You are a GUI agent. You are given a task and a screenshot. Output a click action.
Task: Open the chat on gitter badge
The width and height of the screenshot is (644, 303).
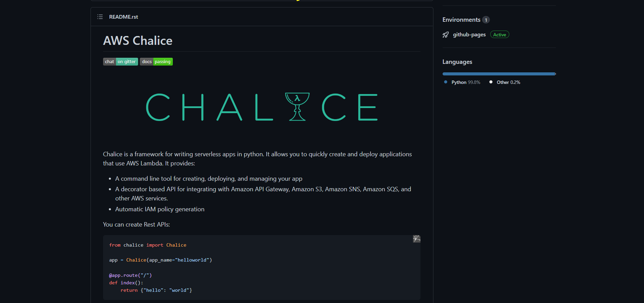pyautogui.click(x=120, y=61)
